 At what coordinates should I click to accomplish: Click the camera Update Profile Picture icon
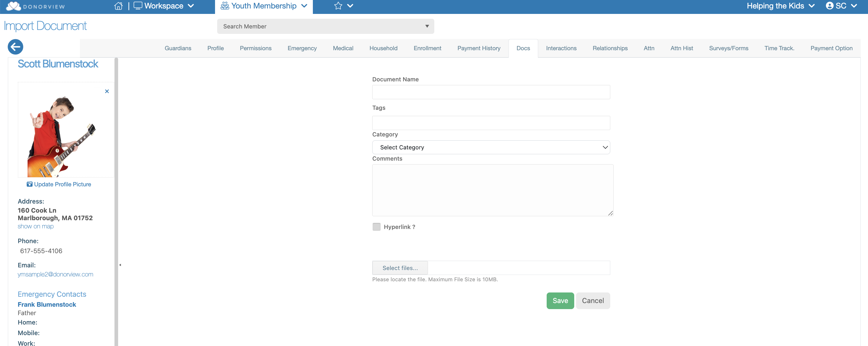[30, 184]
